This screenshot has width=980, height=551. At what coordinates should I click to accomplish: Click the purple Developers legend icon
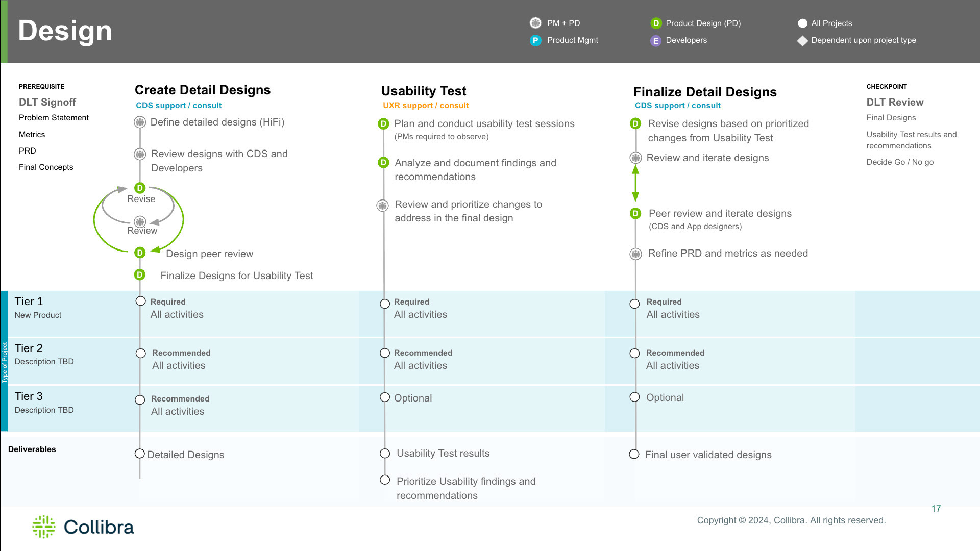(x=656, y=41)
